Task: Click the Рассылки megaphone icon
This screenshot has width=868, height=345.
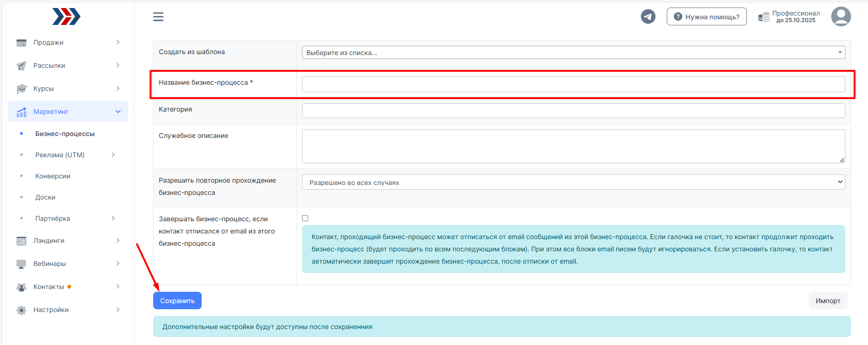Action: (x=21, y=66)
